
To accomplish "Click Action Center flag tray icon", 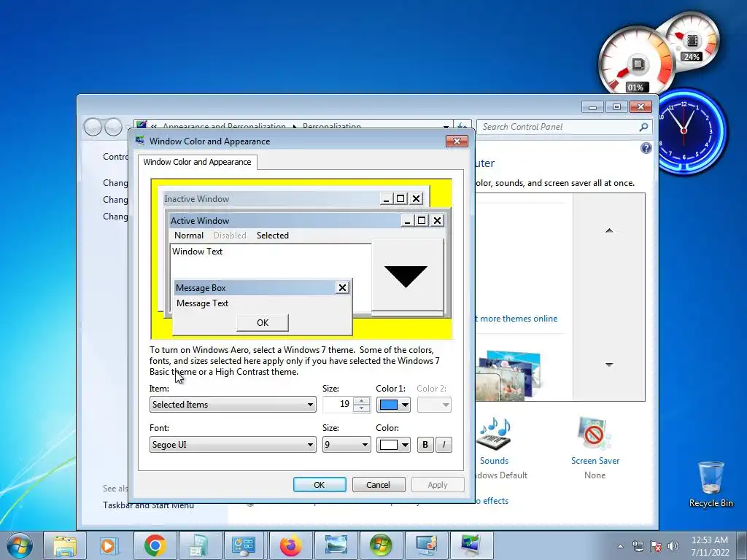I will coord(656,546).
